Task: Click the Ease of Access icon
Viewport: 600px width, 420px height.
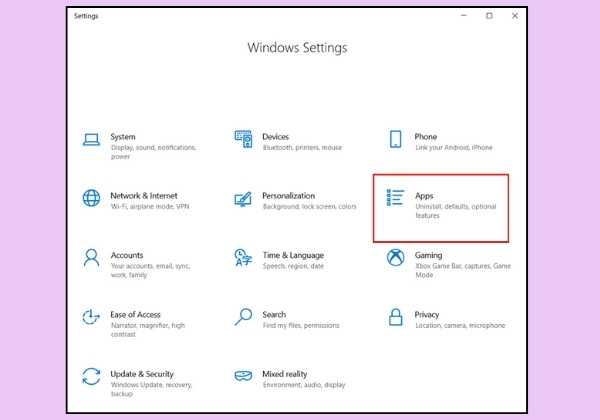Action: pyautogui.click(x=91, y=317)
